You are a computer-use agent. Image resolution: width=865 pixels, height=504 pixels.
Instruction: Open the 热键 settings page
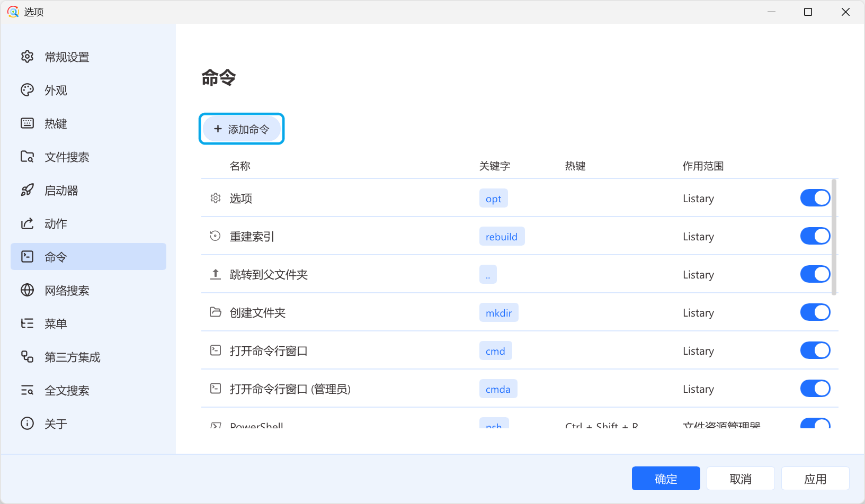pyautogui.click(x=88, y=123)
